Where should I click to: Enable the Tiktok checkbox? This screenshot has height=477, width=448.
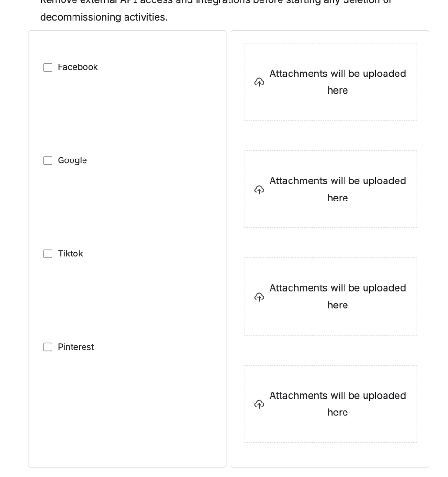(x=48, y=254)
